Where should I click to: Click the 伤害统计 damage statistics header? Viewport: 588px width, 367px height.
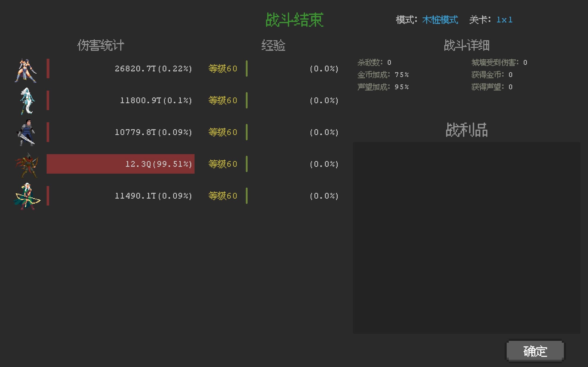point(101,45)
